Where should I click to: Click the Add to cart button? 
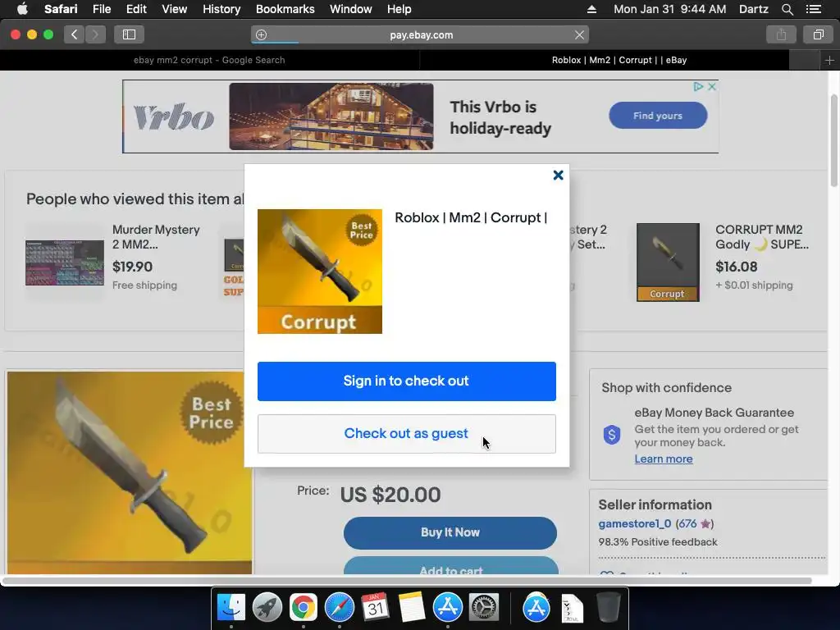point(450,566)
